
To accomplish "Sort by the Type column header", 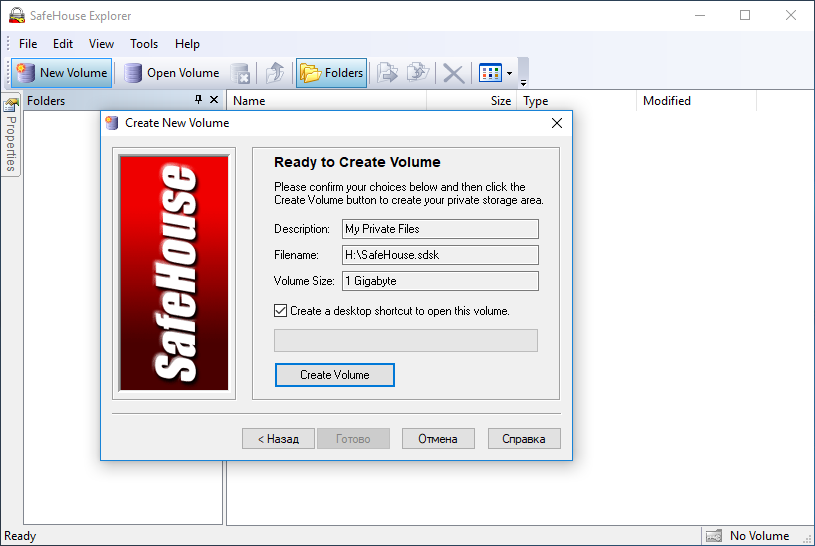I will [576, 101].
